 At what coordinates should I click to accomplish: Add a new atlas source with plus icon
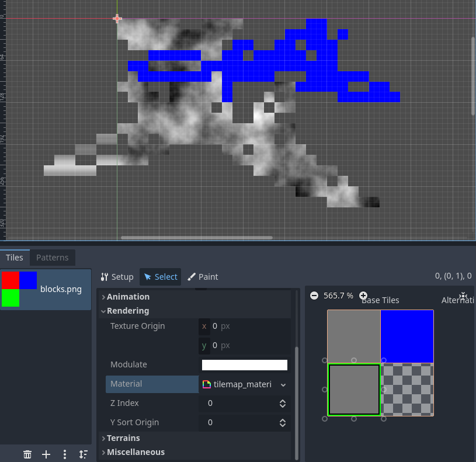pos(46,454)
